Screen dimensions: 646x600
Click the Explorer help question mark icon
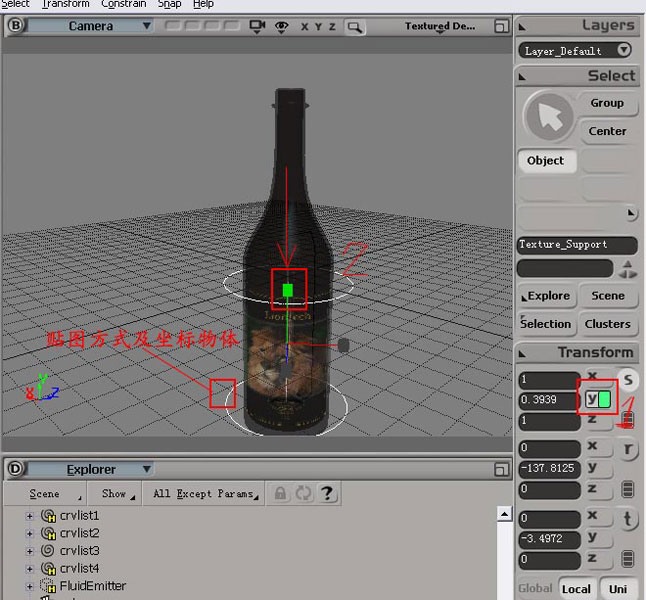point(326,493)
